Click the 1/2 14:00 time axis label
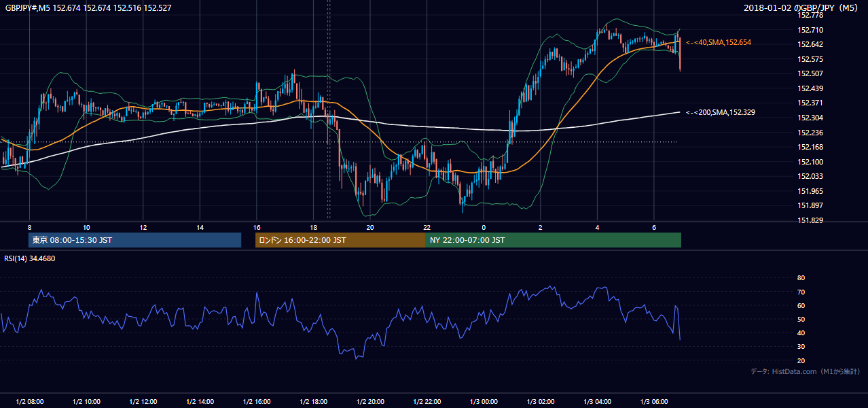This screenshot has width=868, height=408. (200, 402)
